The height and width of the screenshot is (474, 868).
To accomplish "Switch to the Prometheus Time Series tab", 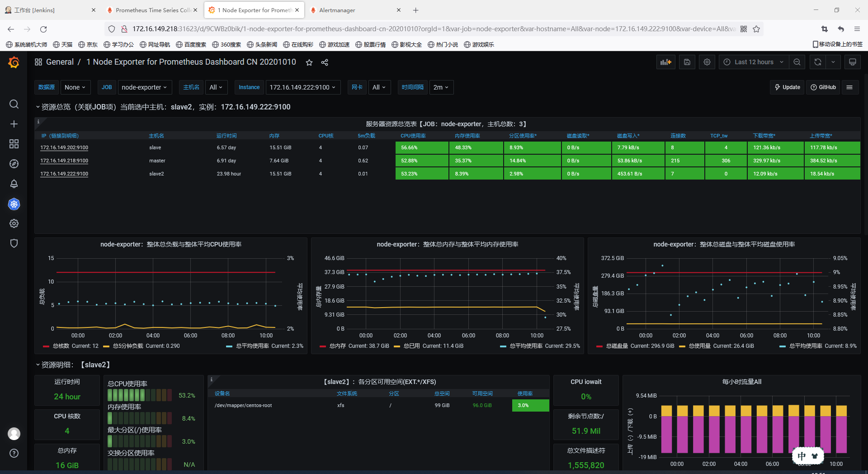I will point(152,10).
